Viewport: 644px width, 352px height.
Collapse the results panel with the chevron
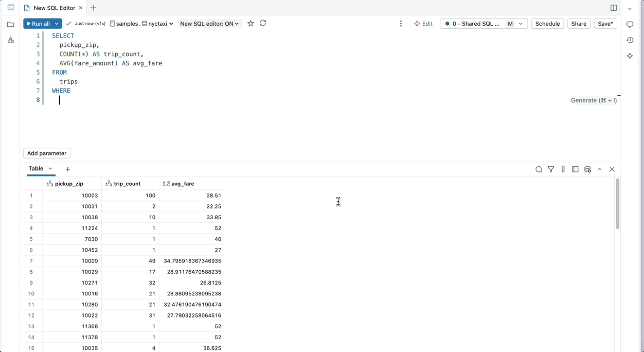(x=600, y=169)
